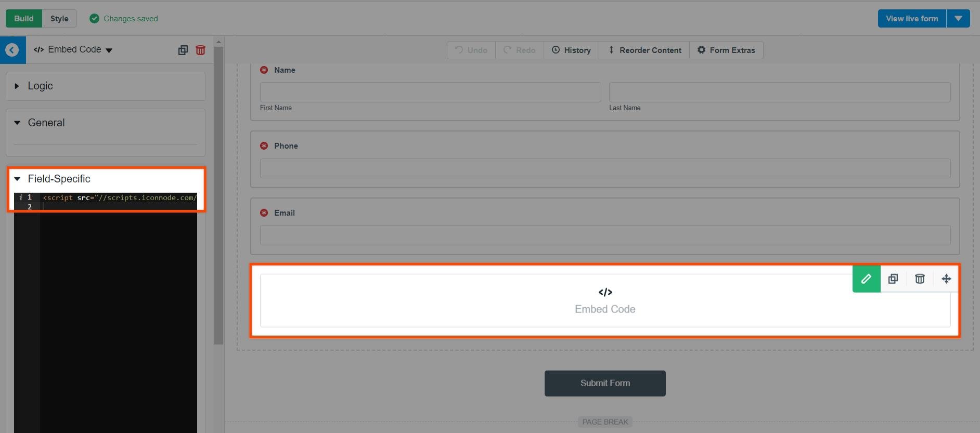Click into the Phone input field

604,168
